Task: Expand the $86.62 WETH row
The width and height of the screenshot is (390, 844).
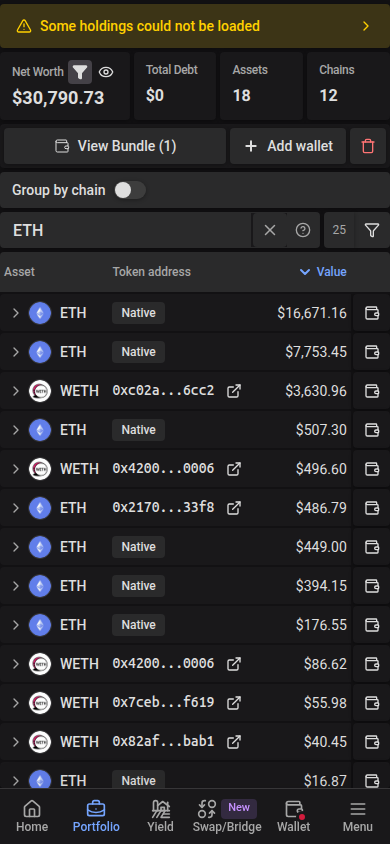Action: click(16, 664)
